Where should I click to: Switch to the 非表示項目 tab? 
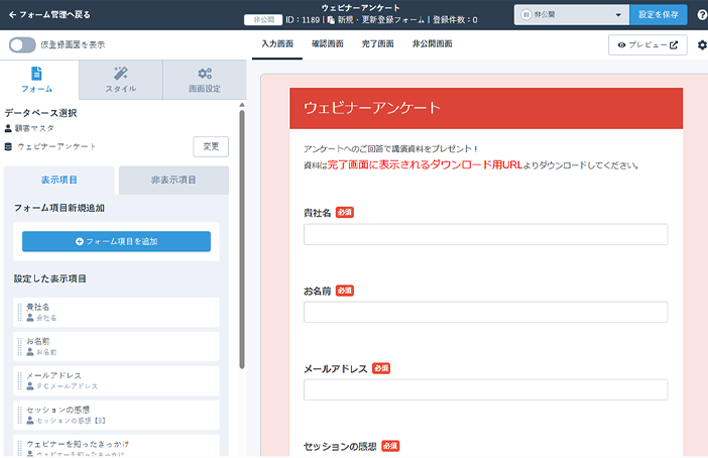coord(173,180)
